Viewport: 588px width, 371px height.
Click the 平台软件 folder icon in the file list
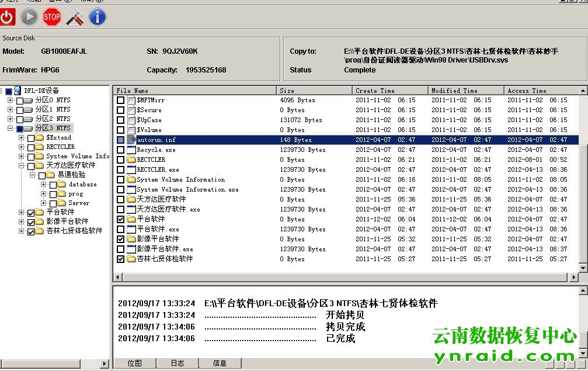pos(131,219)
